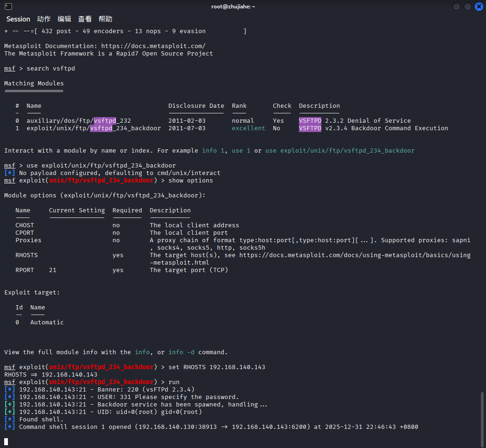486x448 pixels.
Task: Open the 编辑 menu
Action: tap(64, 19)
